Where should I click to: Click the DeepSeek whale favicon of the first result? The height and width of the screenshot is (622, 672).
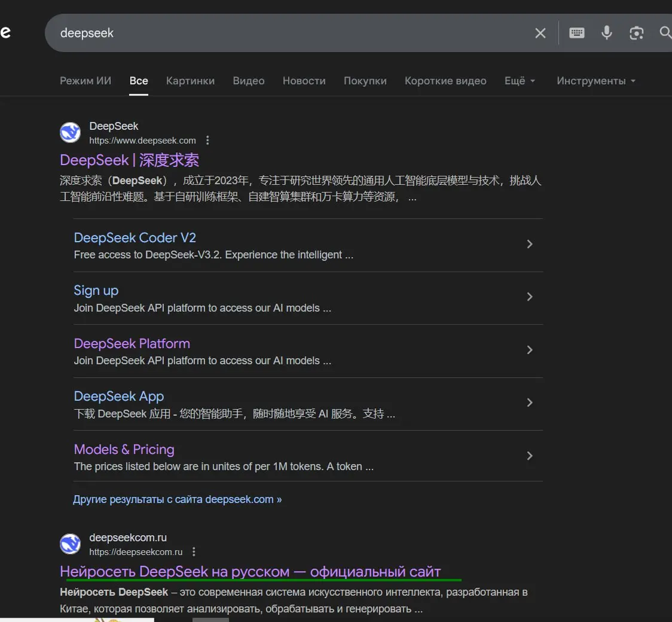point(71,132)
